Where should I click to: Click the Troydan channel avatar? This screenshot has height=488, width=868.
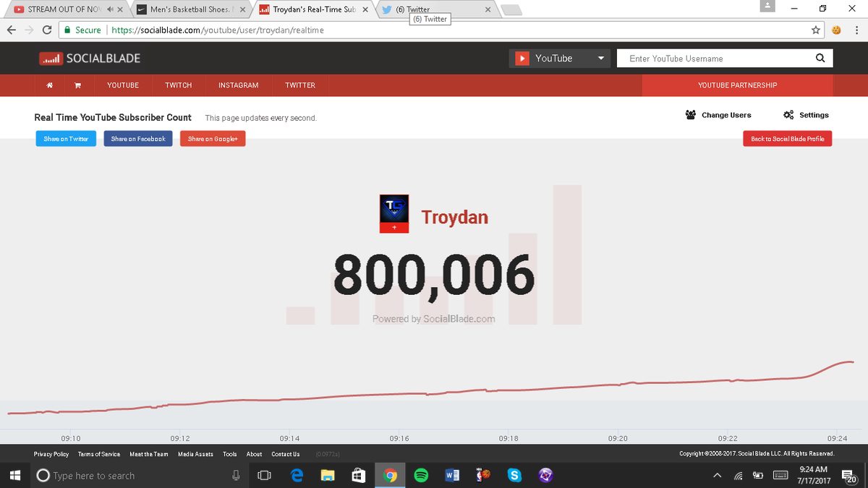[394, 208]
